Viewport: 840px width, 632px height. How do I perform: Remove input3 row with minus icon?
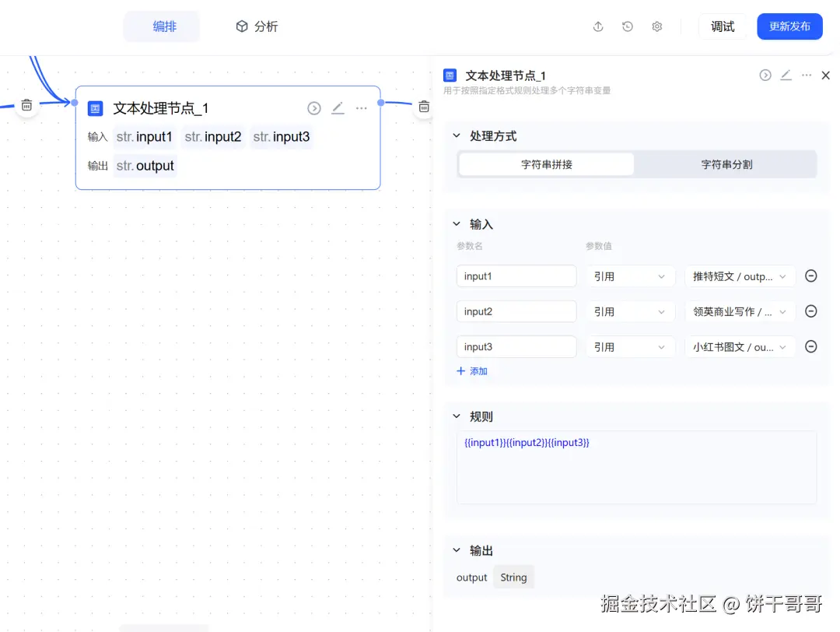[x=810, y=347]
